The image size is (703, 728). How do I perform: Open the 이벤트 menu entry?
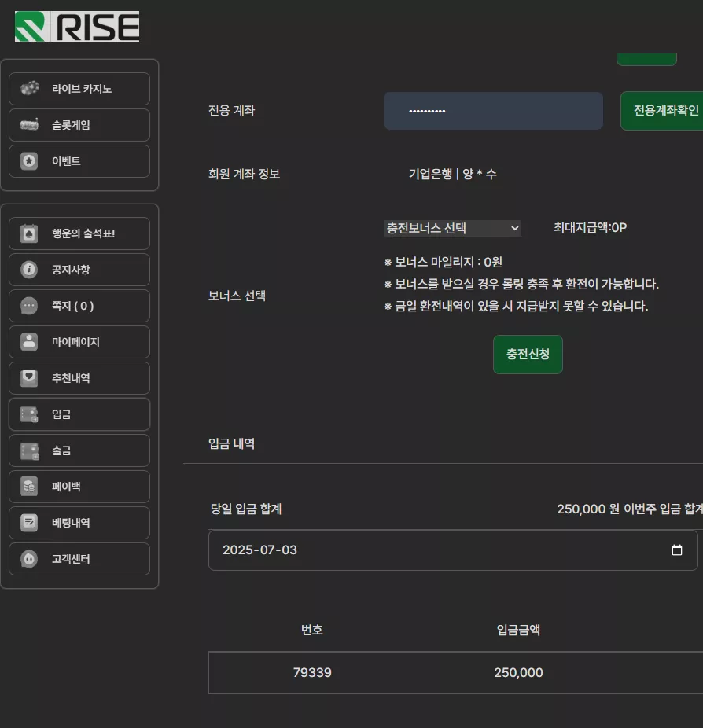[x=79, y=161]
